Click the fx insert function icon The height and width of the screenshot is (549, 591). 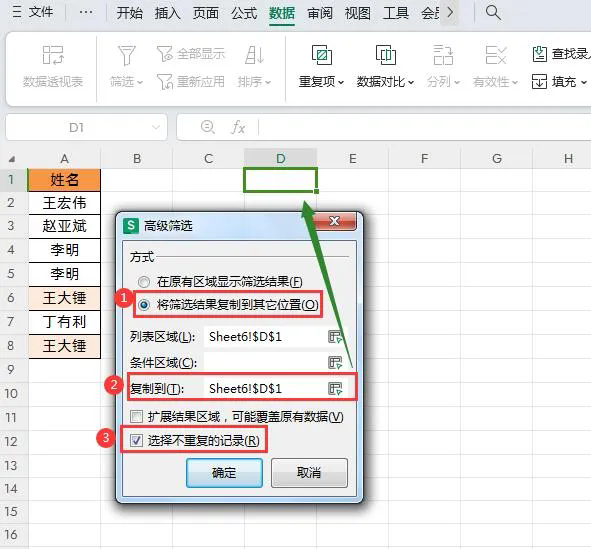tap(238, 127)
